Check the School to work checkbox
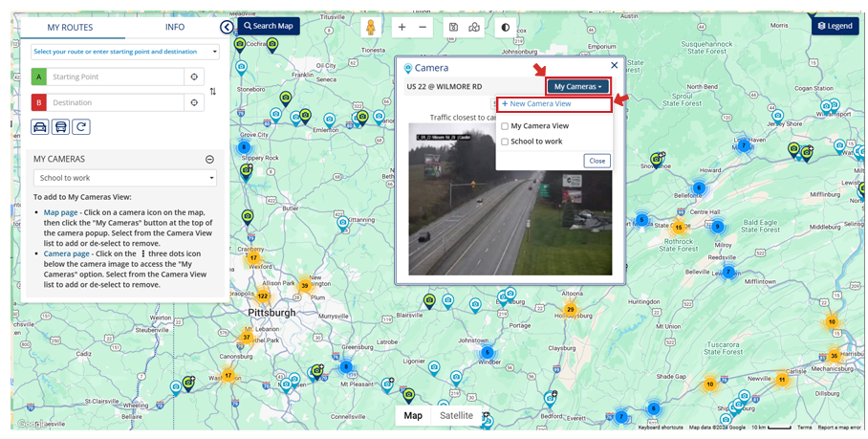The width and height of the screenshot is (868, 439). [x=505, y=142]
